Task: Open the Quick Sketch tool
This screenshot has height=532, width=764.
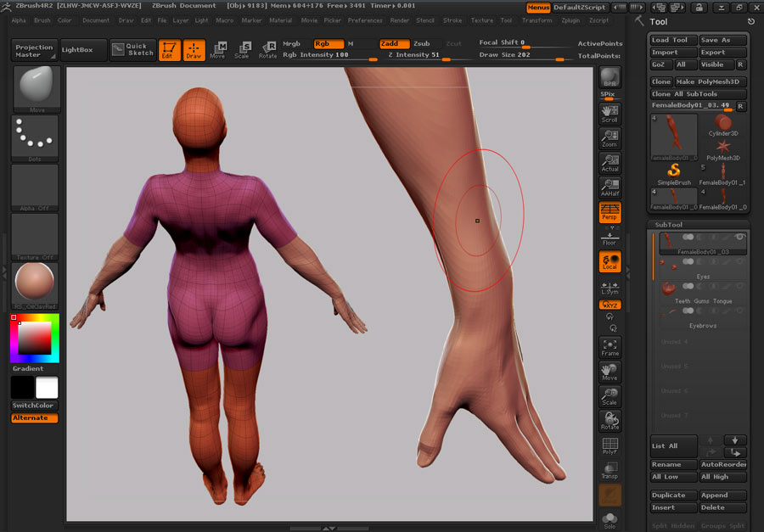Action: tap(132, 50)
